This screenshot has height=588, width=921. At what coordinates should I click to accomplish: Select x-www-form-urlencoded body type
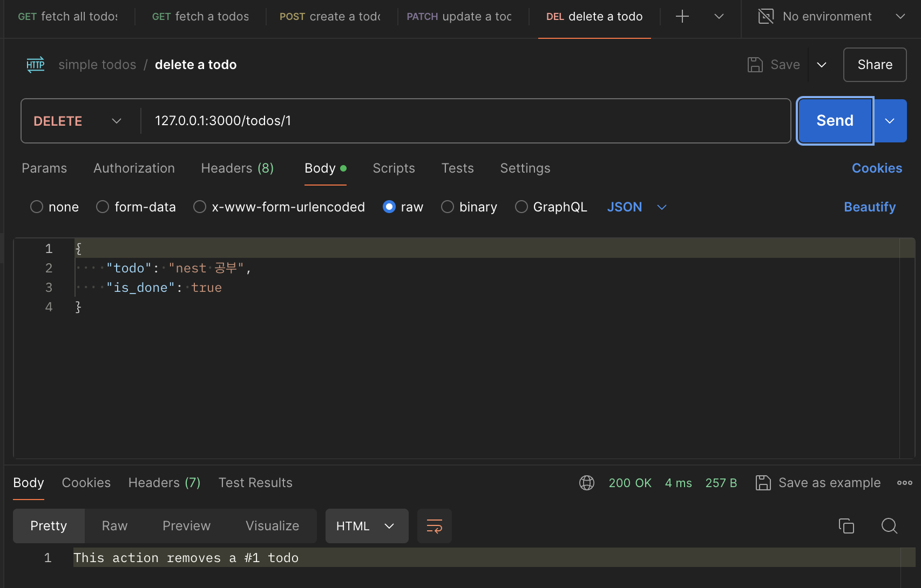coord(200,207)
